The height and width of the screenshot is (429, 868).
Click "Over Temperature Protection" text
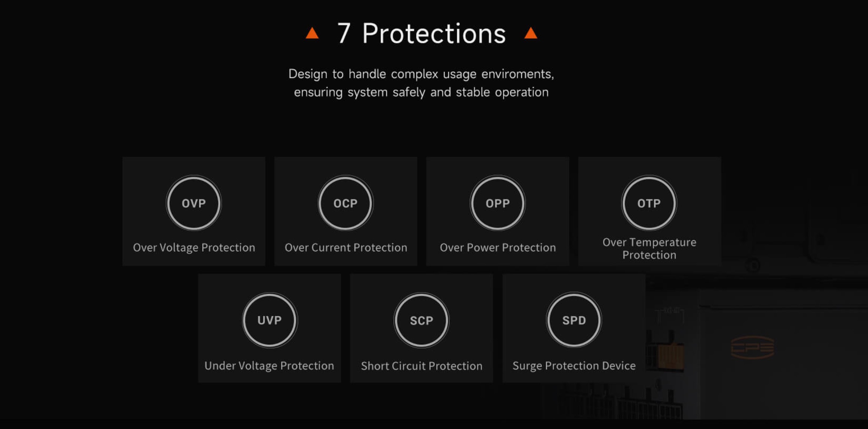tap(649, 248)
